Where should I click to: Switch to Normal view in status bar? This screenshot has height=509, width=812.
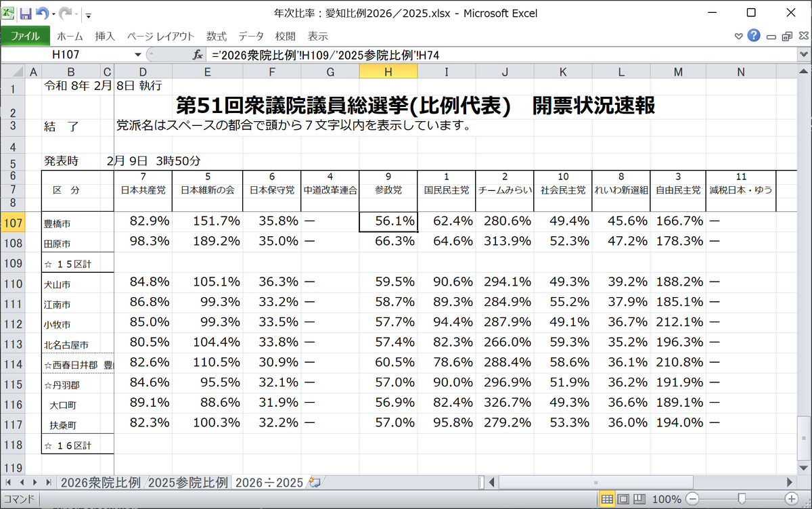coord(608,500)
